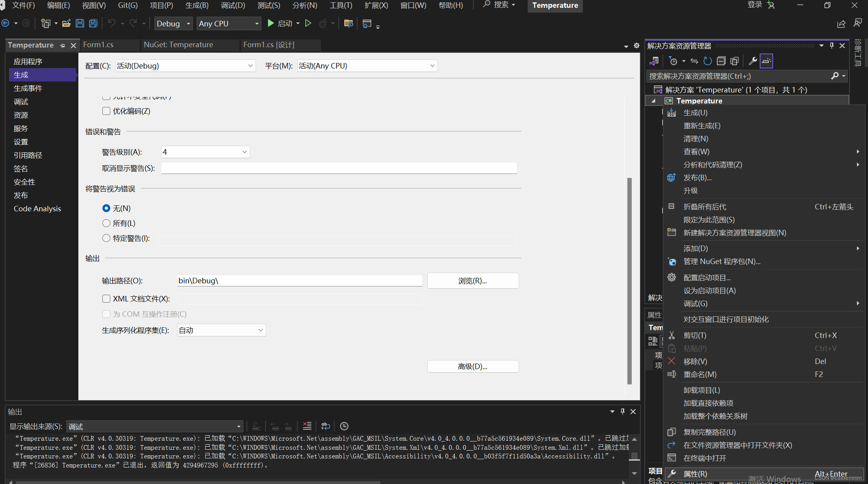868x484 pixels.
Task: Collapse the Temperature project tree node
Action: 653,101
